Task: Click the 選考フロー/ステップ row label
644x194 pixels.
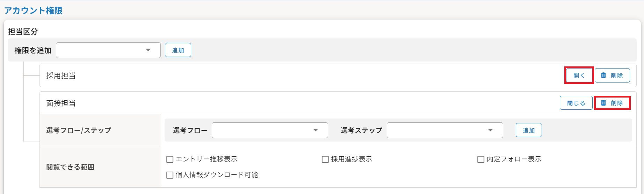Action: click(79, 130)
